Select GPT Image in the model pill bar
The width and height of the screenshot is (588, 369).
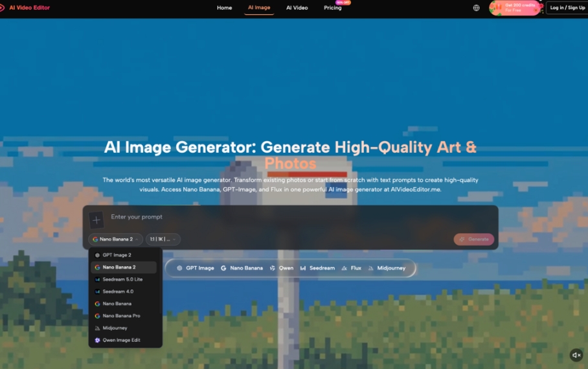click(196, 268)
